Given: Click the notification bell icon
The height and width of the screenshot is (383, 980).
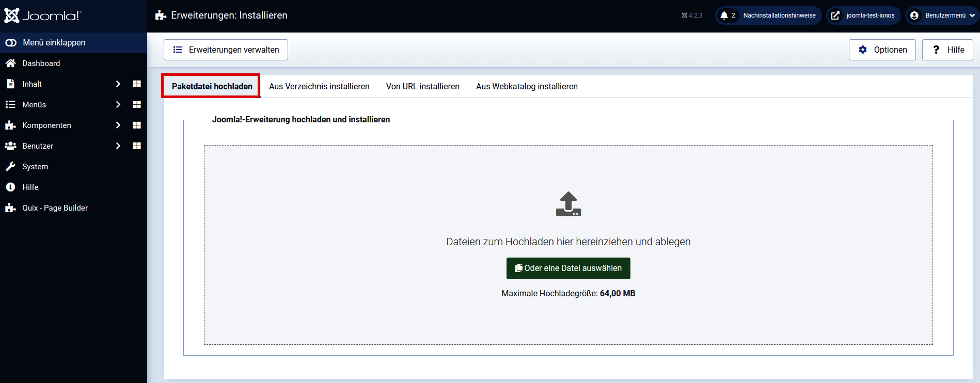Looking at the screenshot, I should [x=724, y=15].
